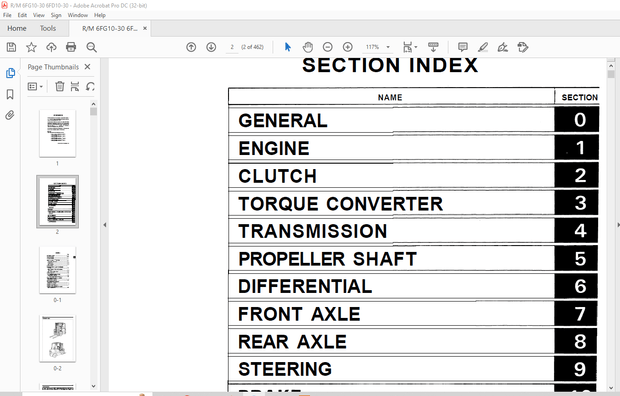The image size is (620, 396).
Task: Click the DIFFERENTIAL row text
Action: 305,286
